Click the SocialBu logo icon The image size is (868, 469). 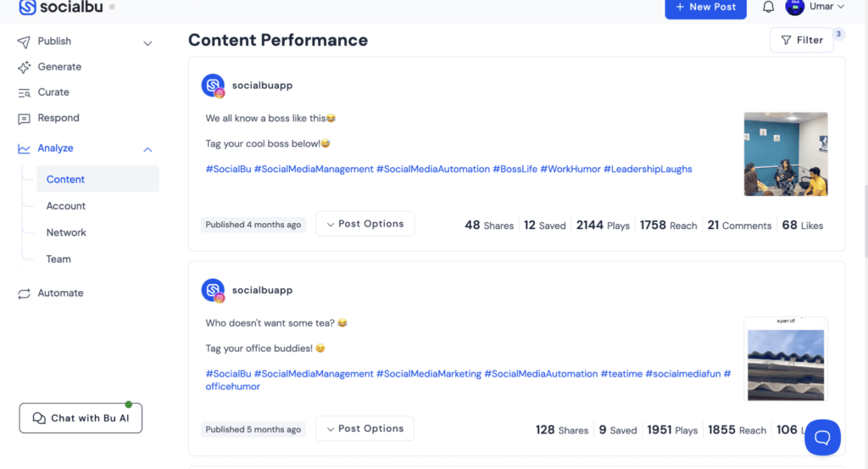click(28, 7)
